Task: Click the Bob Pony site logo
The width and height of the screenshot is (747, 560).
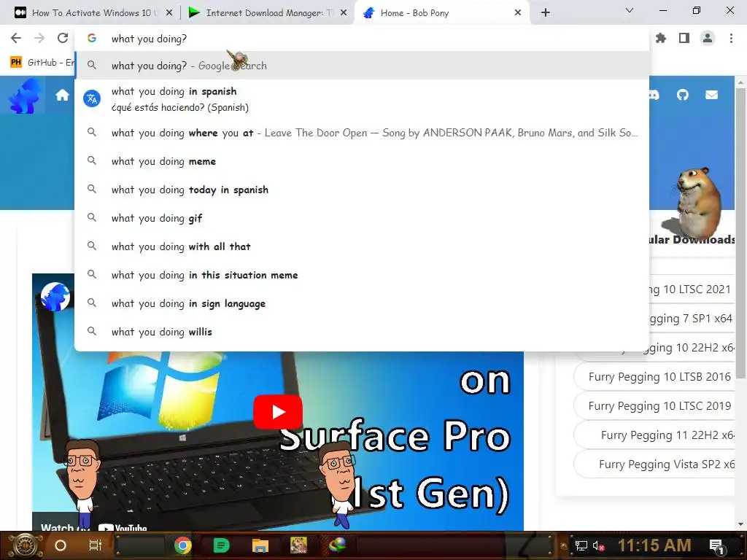Action: 24,96
